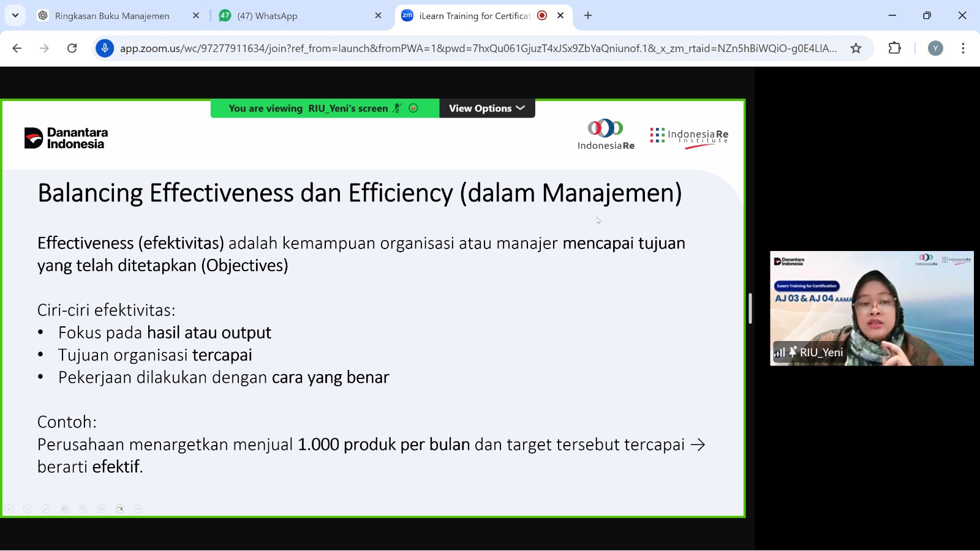Open the Chrome tab search dropdown
This screenshot has width=980, height=551.
click(15, 15)
